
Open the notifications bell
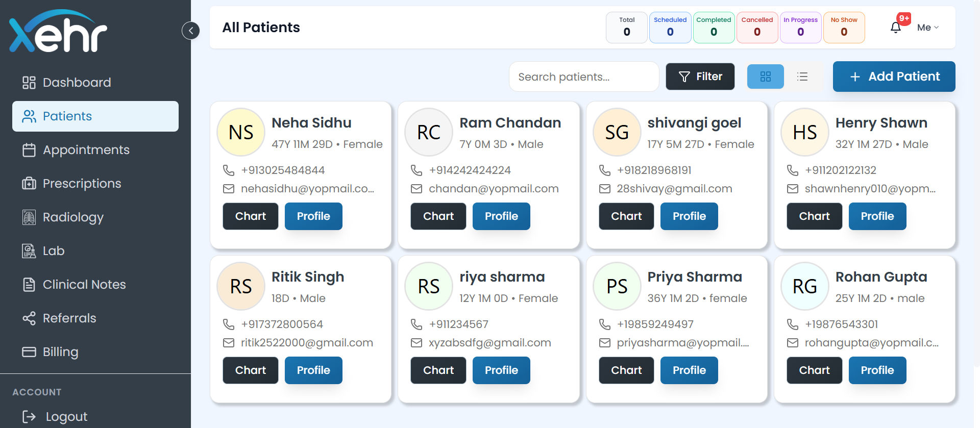895,28
